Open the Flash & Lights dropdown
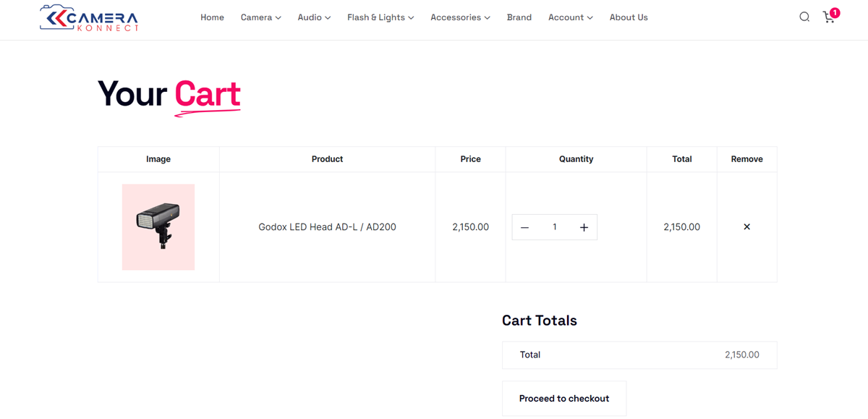The height and width of the screenshot is (419, 868). 380,17
